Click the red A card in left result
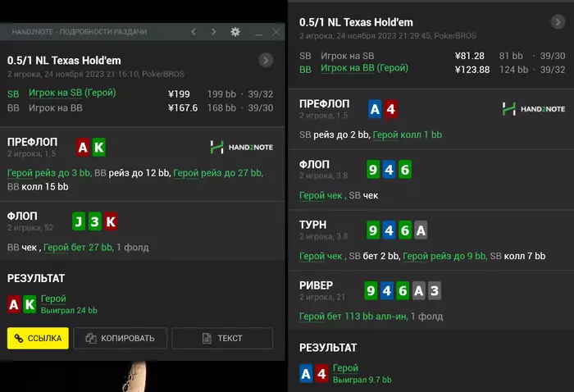574x392 pixels. tap(14, 304)
